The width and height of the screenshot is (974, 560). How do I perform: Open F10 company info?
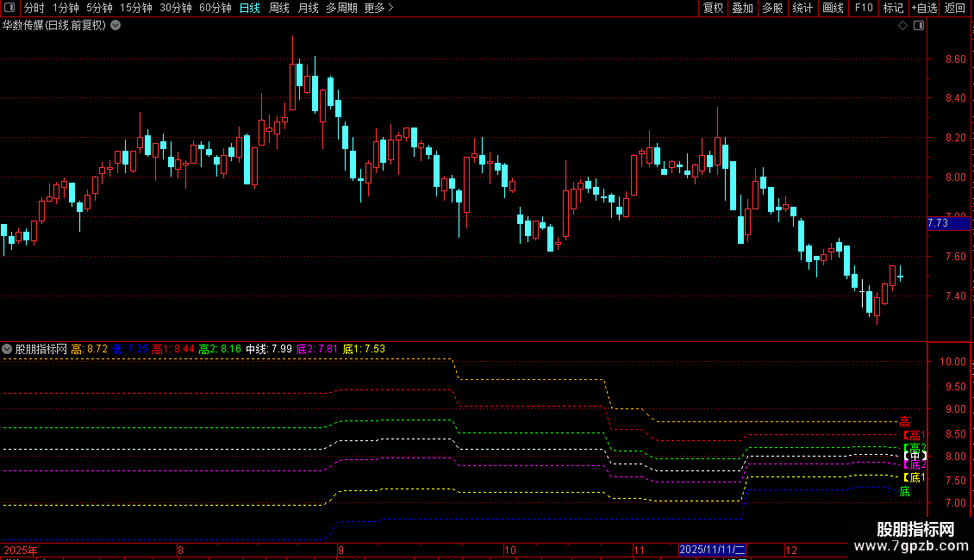[x=864, y=8]
